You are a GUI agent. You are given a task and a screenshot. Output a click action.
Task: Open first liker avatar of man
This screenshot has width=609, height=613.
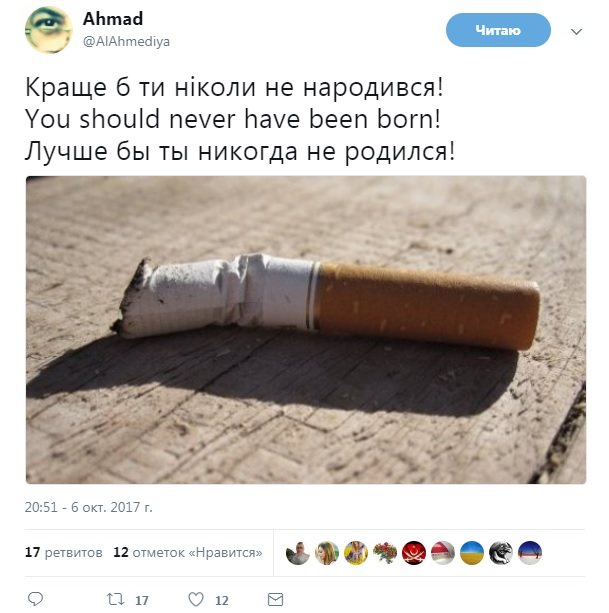coord(298,553)
